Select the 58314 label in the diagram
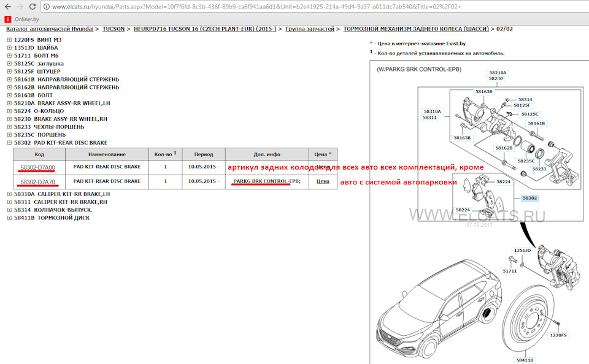Screen dimensions: 589x364 (x=525, y=99)
